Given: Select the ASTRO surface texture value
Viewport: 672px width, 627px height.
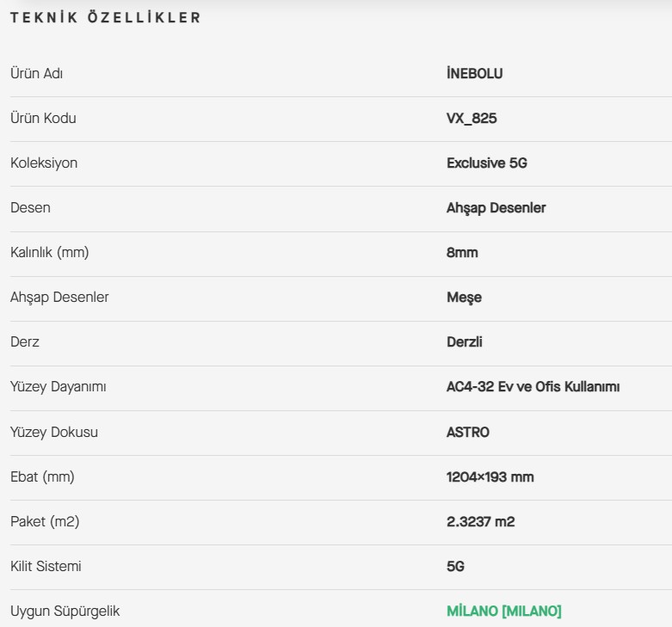Looking at the screenshot, I should 467,432.
